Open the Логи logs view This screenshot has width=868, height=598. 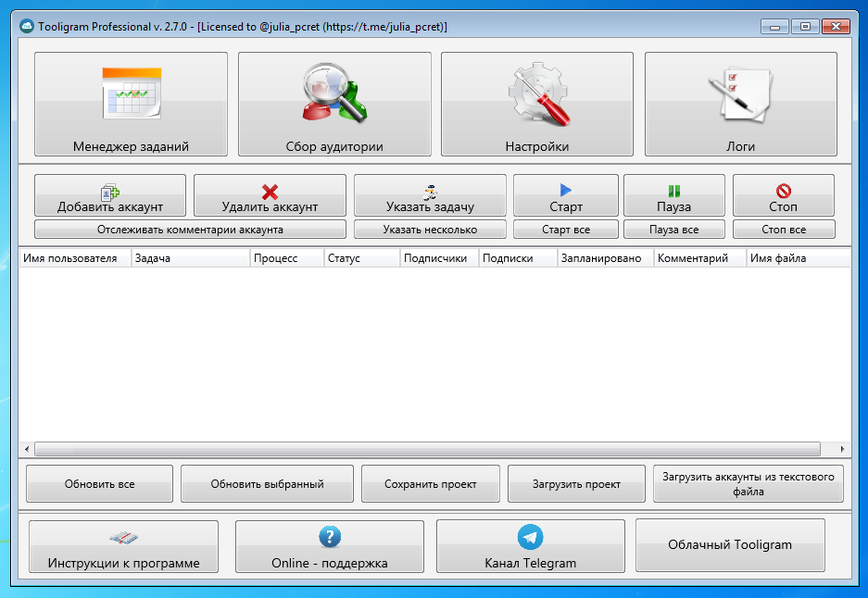click(741, 104)
